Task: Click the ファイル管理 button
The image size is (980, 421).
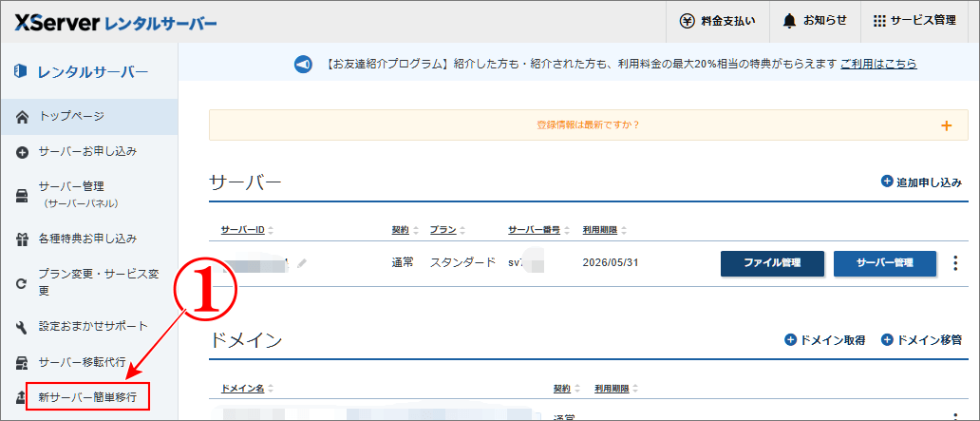Action: click(x=772, y=263)
